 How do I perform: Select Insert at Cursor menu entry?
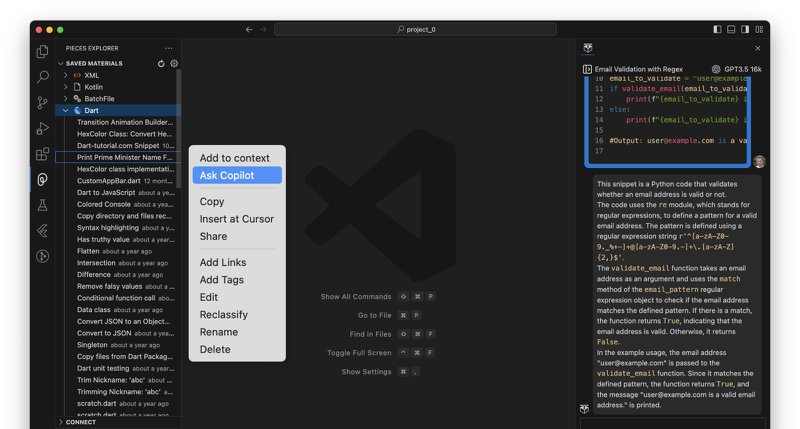click(237, 219)
